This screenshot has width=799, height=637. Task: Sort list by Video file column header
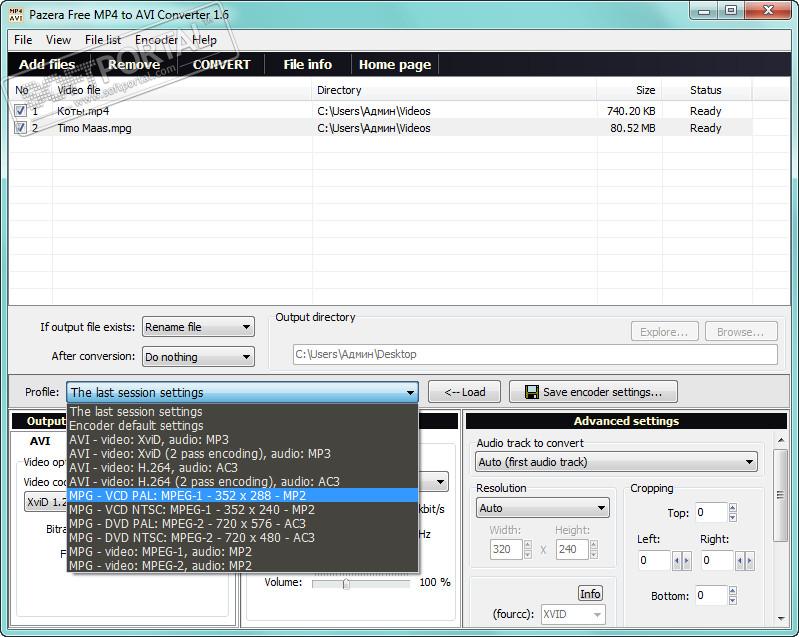pyautogui.click(x=182, y=90)
